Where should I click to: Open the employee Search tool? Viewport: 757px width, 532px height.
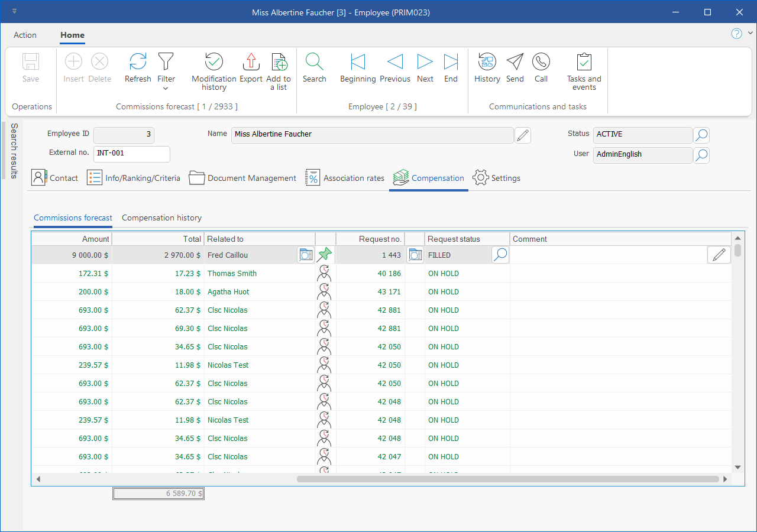coord(314,62)
